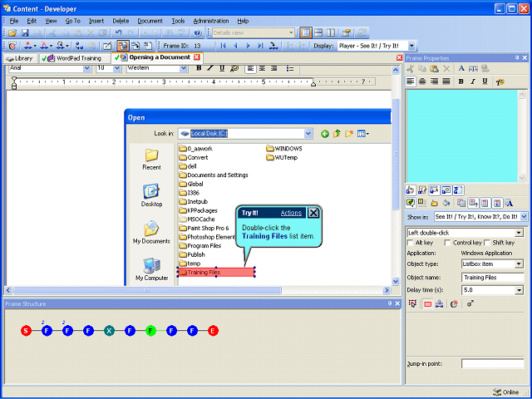Open the Display mode dropdown
Image resolution: width=532 pixels, height=399 pixels.
(411, 46)
